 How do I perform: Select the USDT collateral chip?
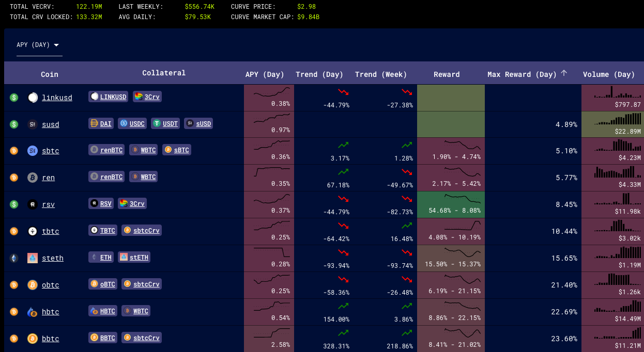pyautogui.click(x=165, y=123)
